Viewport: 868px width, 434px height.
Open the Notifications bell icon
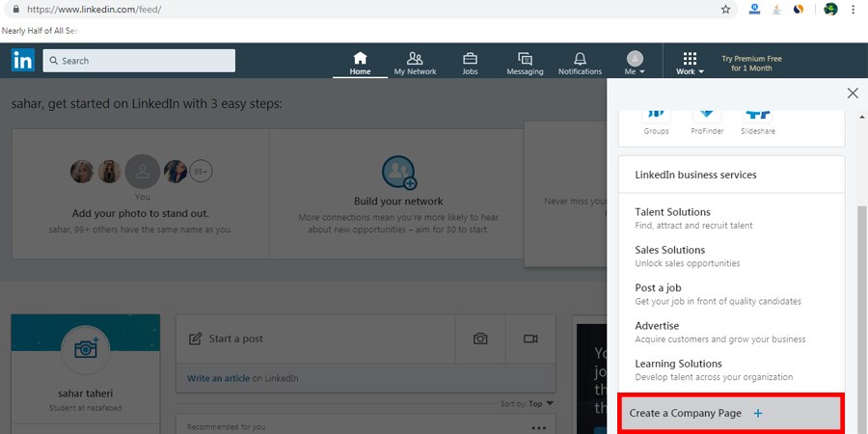click(580, 58)
